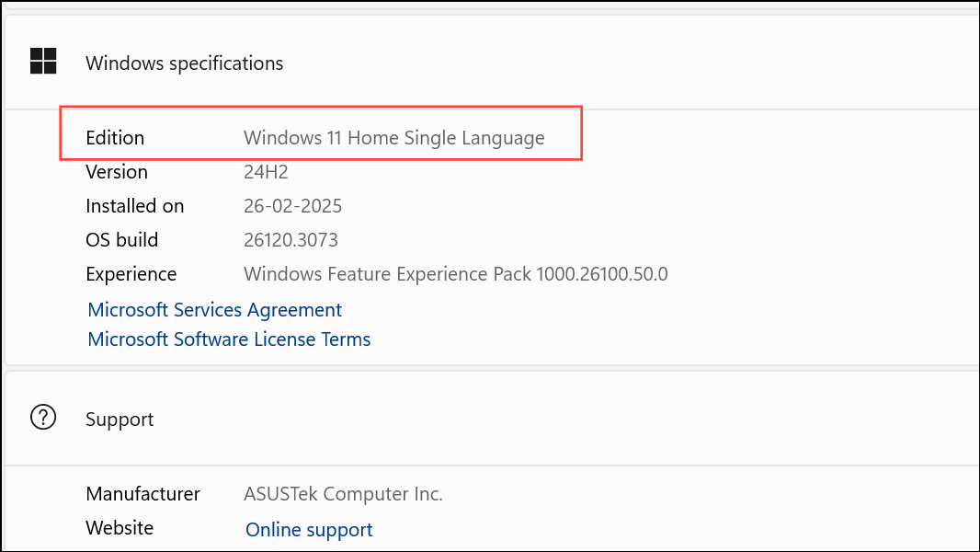This screenshot has height=552, width=980.
Task: Select the highlighted Edition label
Action: click(x=115, y=137)
